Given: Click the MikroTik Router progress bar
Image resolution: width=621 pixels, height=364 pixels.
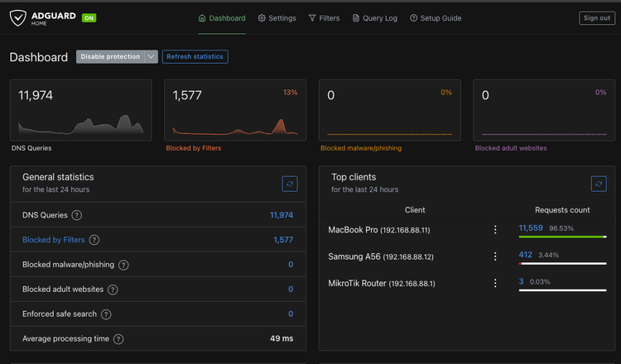Looking at the screenshot, I should click(x=562, y=290).
